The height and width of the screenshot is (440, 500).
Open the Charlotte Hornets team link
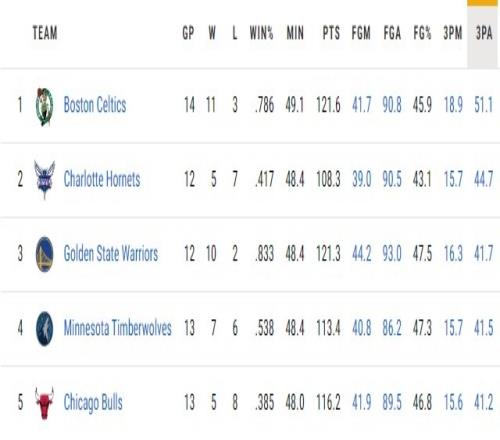[102, 179]
